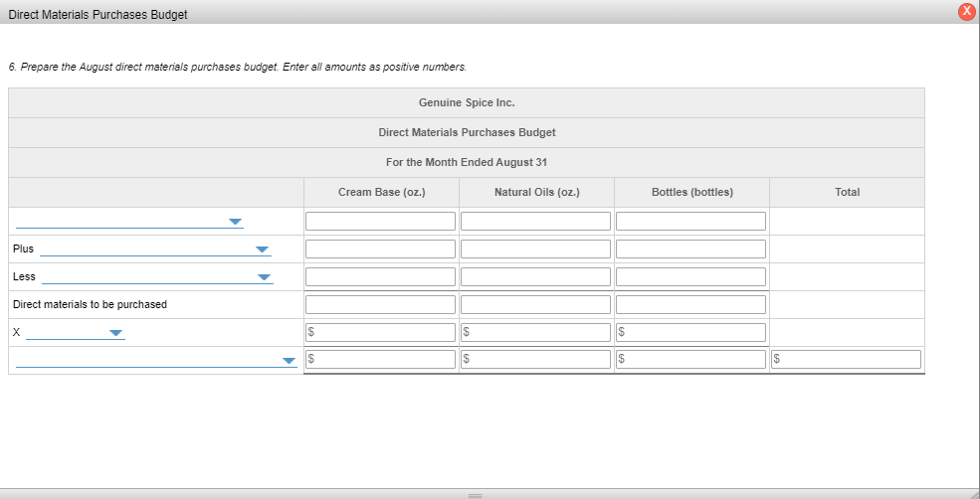Viewport: 980px width, 499px height.
Task: Close the Direct Materials Purchases Budget dialog
Action: tap(967, 12)
